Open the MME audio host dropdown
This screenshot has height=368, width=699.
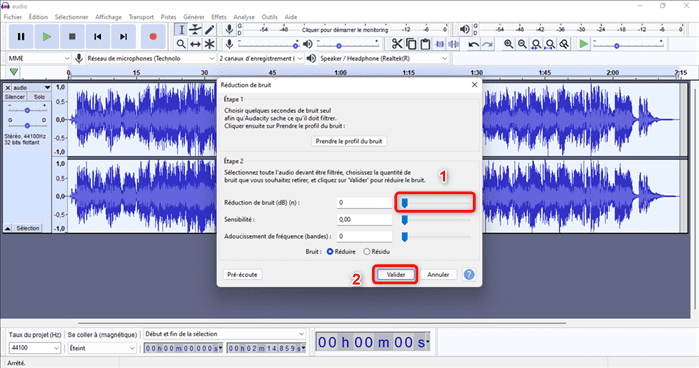click(x=39, y=58)
